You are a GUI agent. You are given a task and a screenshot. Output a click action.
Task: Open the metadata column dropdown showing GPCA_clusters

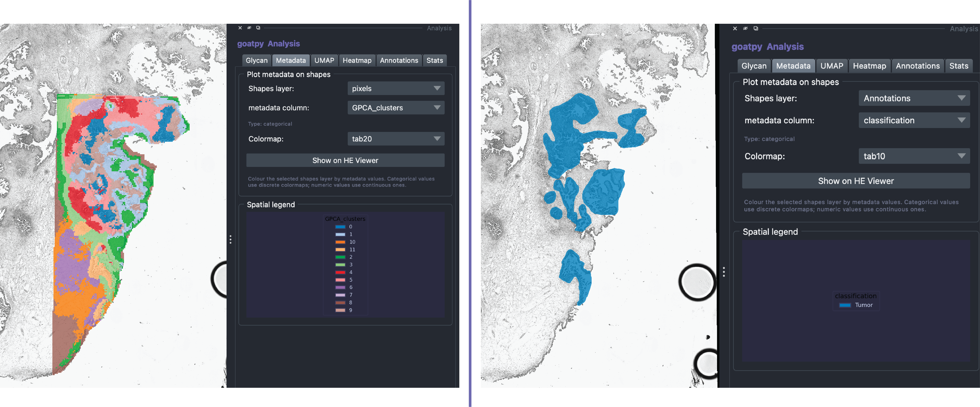(396, 108)
